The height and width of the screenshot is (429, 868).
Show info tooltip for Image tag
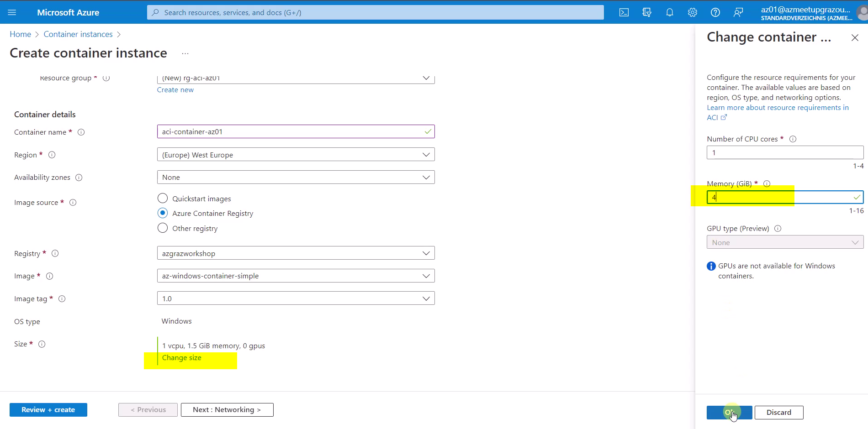(x=62, y=298)
